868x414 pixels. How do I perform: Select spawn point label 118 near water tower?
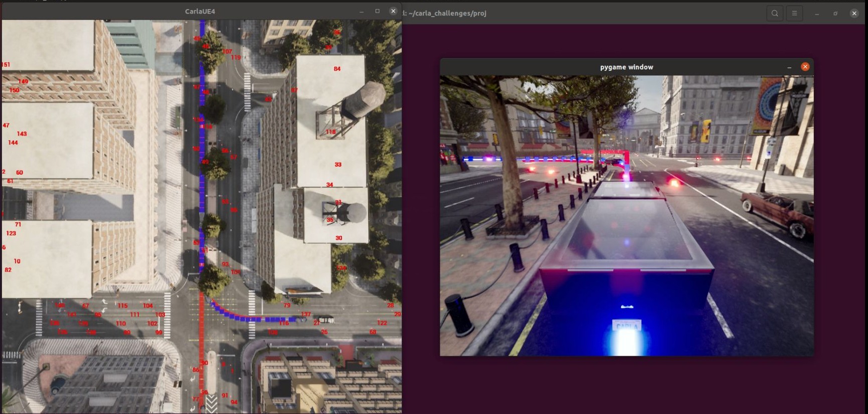point(330,132)
